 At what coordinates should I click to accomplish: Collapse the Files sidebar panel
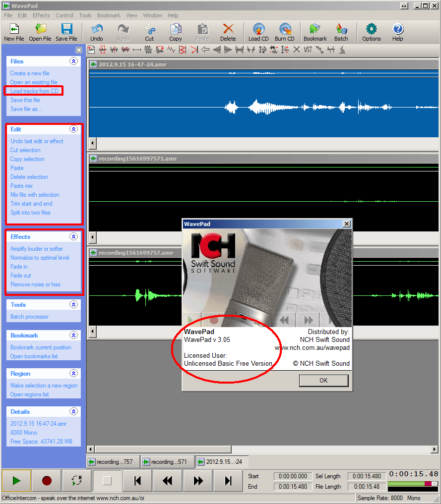[x=73, y=61]
